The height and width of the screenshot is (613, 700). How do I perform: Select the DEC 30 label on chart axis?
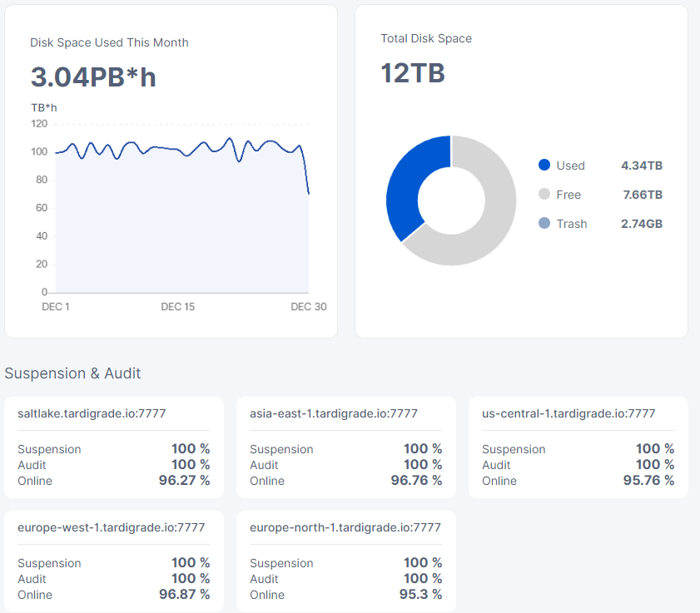(308, 307)
